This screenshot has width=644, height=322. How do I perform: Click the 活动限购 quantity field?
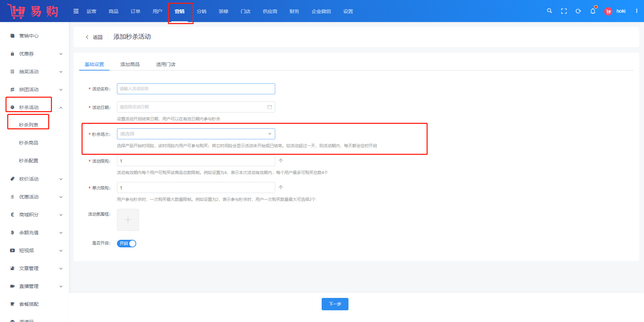point(196,161)
